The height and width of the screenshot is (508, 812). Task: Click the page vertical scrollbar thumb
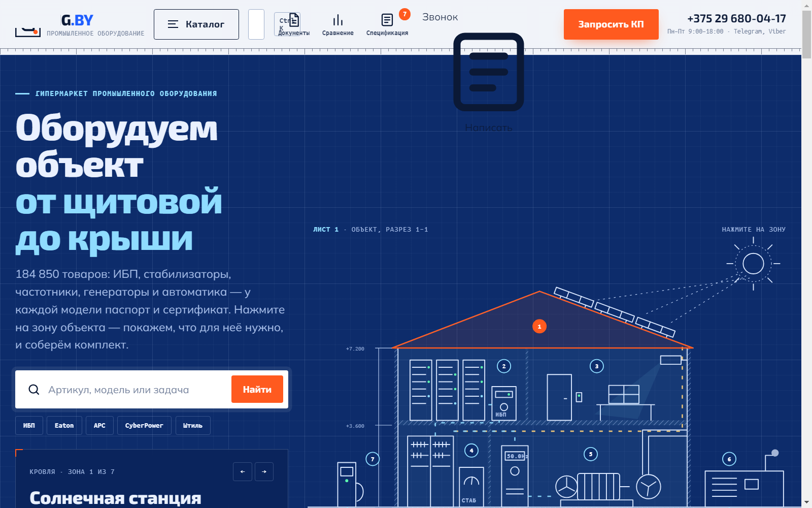(806, 34)
